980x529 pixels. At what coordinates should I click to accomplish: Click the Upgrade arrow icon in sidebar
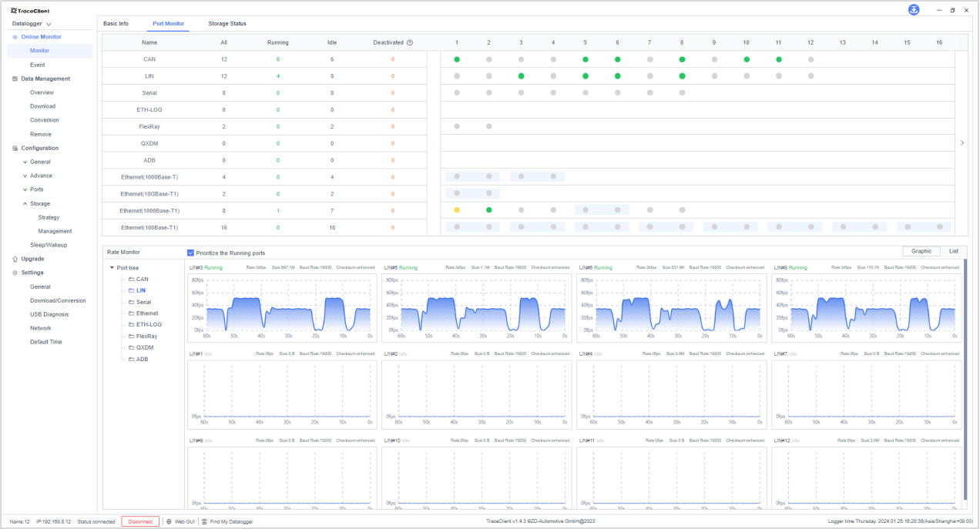tap(15, 259)
